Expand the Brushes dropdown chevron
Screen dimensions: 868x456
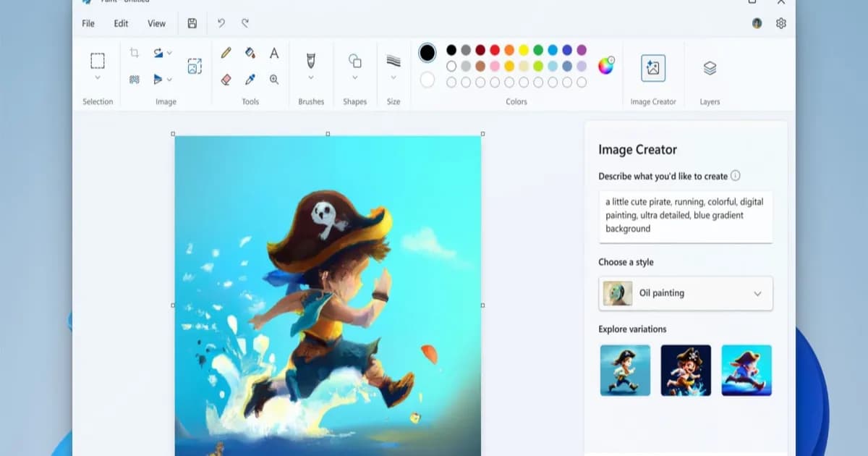(x=311, y=77)
